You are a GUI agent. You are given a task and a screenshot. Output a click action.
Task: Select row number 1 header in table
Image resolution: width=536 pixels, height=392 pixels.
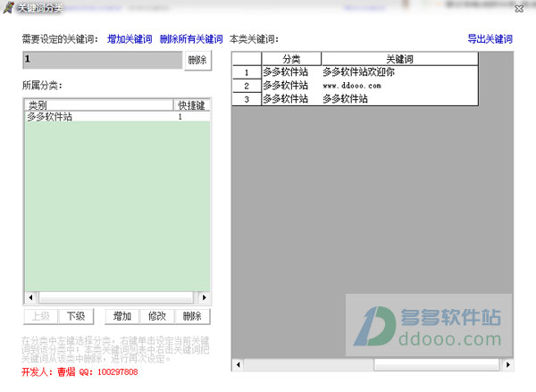[x=247, y=72]
